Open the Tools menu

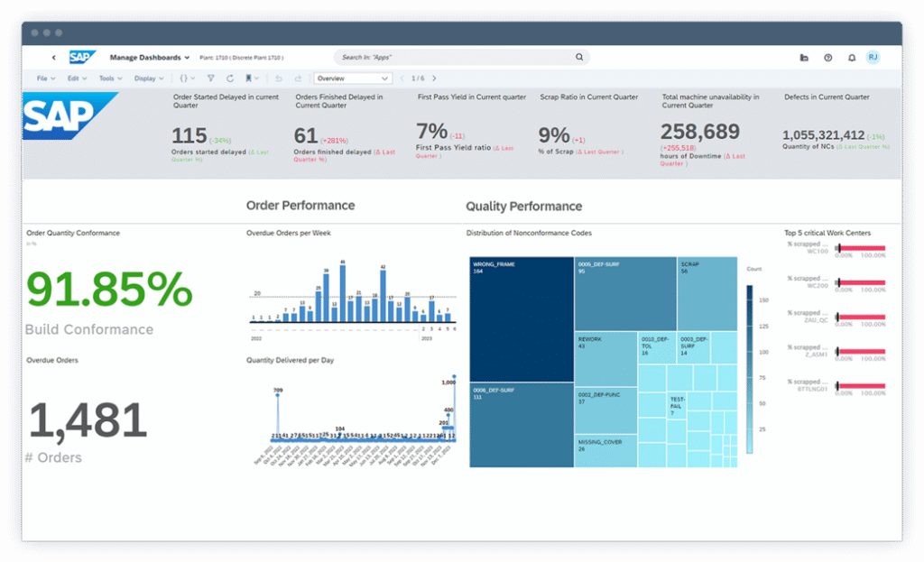click(109, 78)
